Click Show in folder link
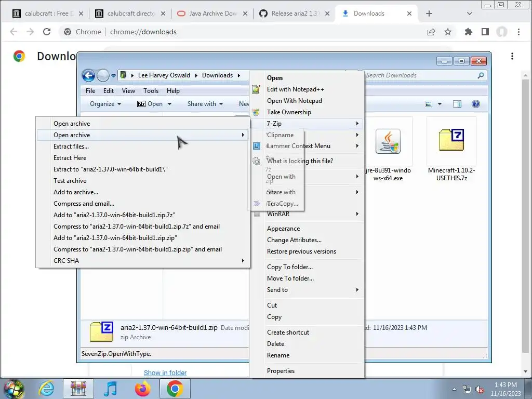532x399 pixels. (x=165, y=373)
